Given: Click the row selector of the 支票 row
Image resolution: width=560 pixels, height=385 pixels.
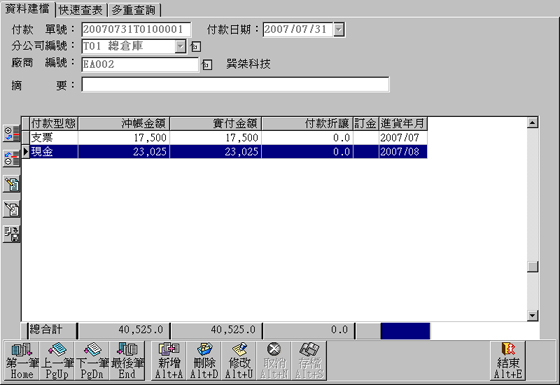Looking at the screenshot, I should coord(25,138).
